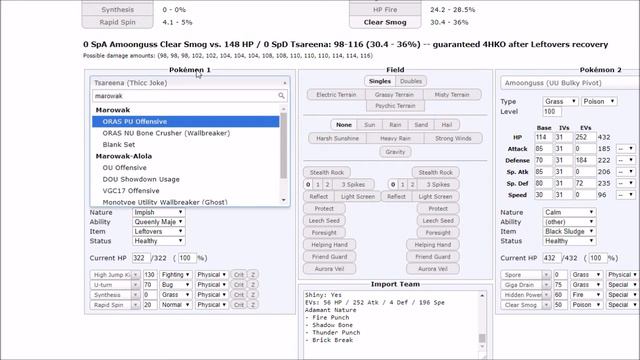This screenshot has height=360, width=640.
Task: Enable Heavy Rain weather
Action: [x=395, y=138]
